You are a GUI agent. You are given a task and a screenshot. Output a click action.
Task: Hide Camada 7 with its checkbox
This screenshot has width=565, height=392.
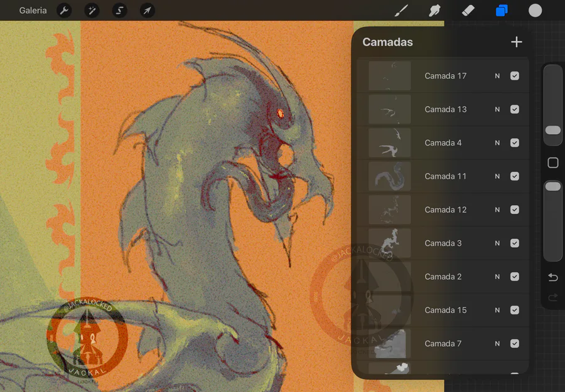515,344
